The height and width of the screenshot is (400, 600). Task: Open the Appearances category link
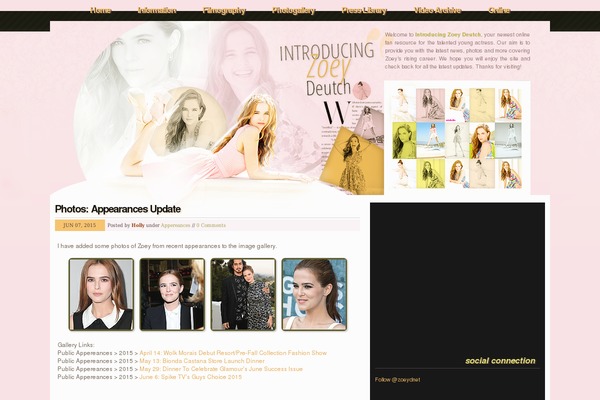175,225
